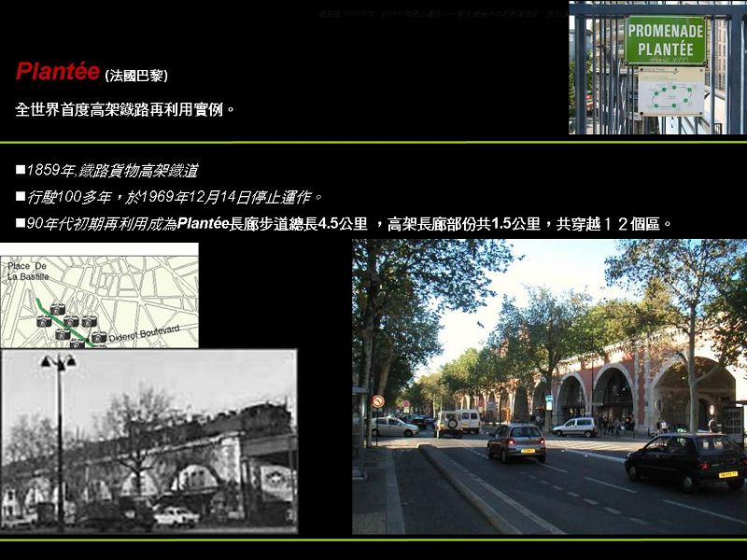Click the (法國巴黎) text next to title

tap(136, 75)
